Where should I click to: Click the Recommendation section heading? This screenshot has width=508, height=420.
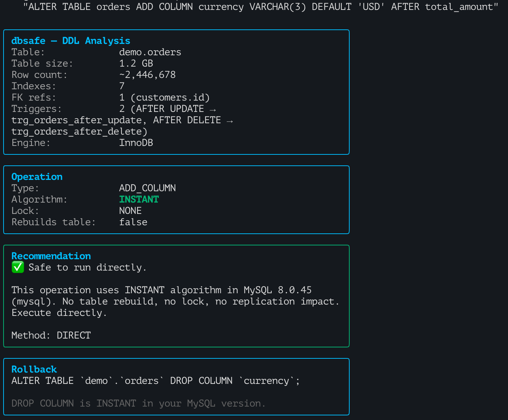pyautogui.click(x=51, y=256)
